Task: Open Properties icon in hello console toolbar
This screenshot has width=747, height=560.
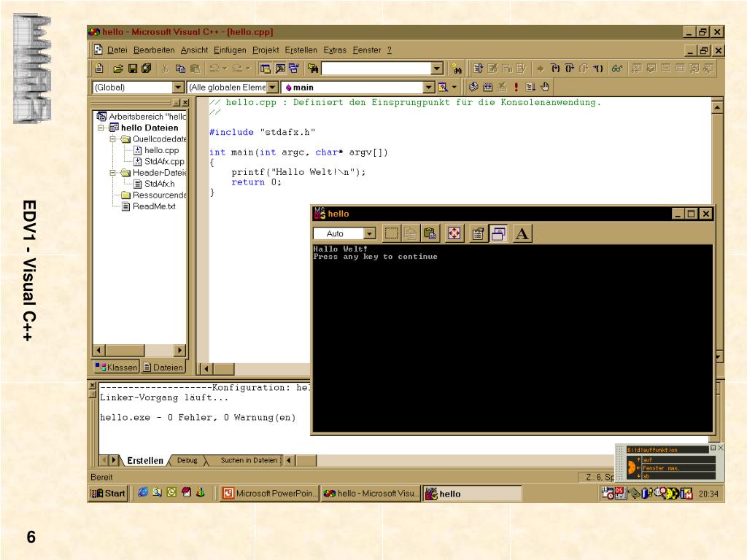Action: tap(478, 234)
